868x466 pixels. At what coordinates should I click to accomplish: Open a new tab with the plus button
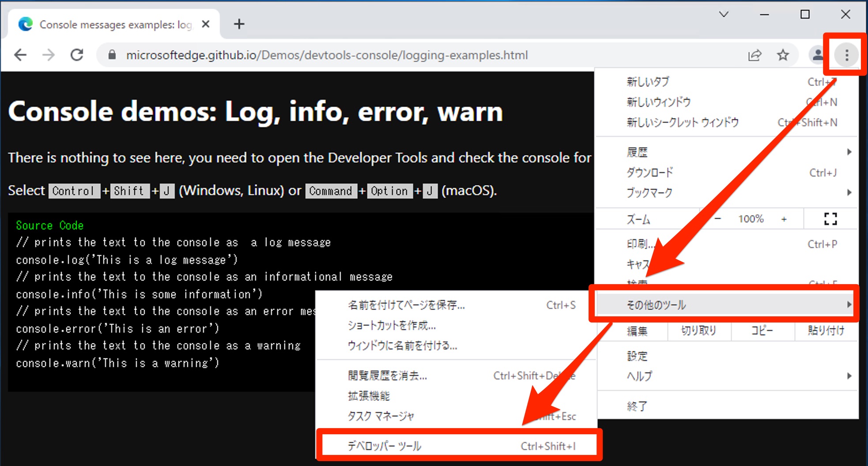click(239, 24)
